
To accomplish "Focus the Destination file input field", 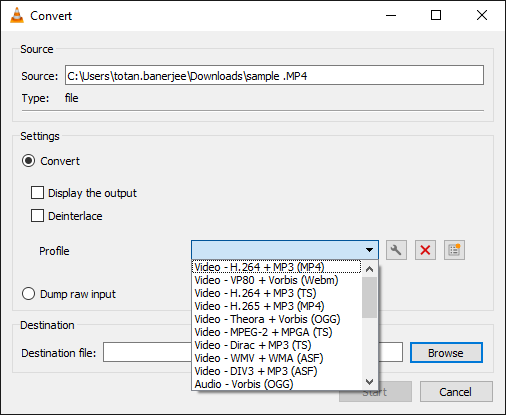I will click(253, 352).
